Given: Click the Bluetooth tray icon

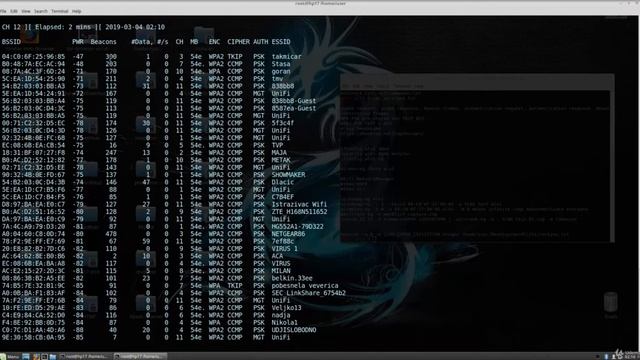Looking at the screenshot, I should [606, 356].
